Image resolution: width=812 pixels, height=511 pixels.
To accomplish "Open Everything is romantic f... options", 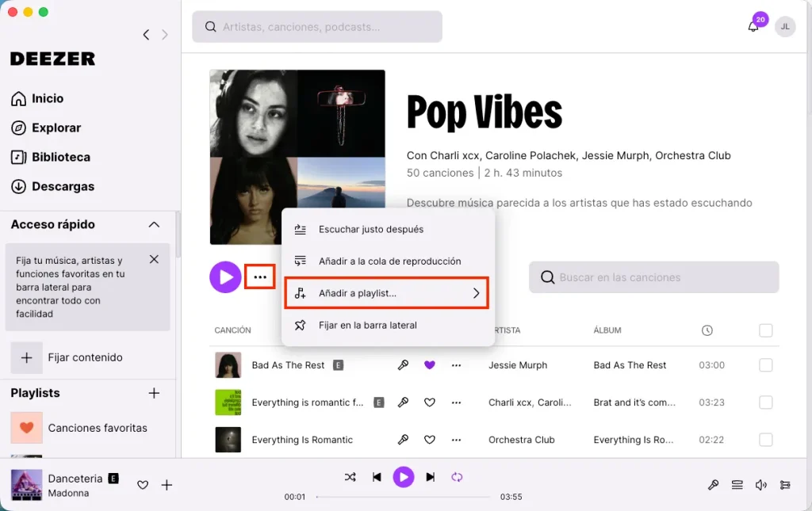I will (x=456, y=402).
